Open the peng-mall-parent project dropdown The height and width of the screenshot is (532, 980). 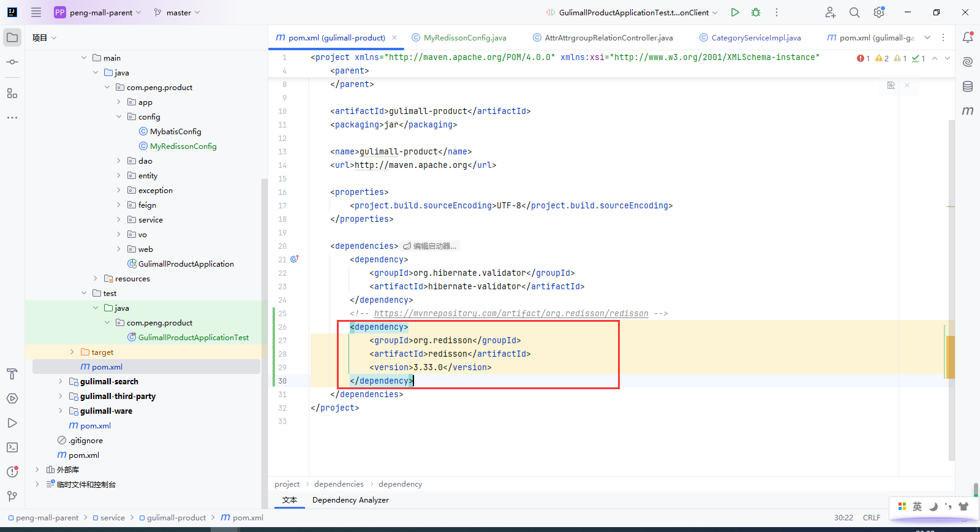pyautogui.click(x=98, y=12)
